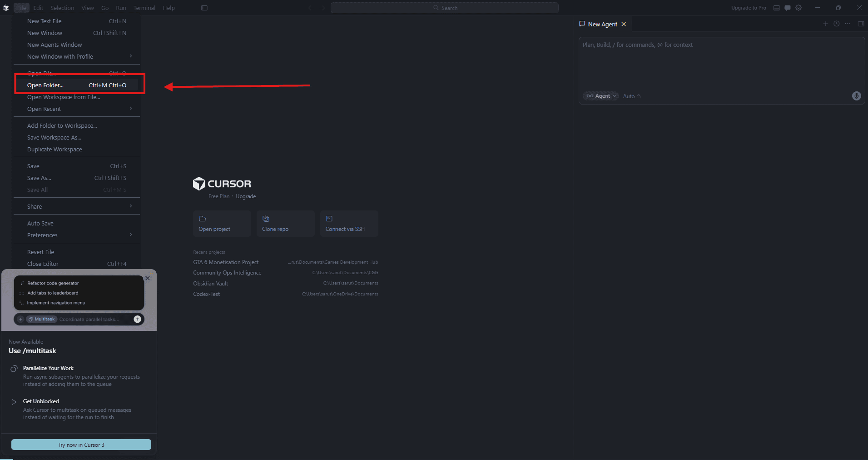Viewport: 868px width, 460px height.
Task: Click the Clone repo icon
Action: point(266,219)
